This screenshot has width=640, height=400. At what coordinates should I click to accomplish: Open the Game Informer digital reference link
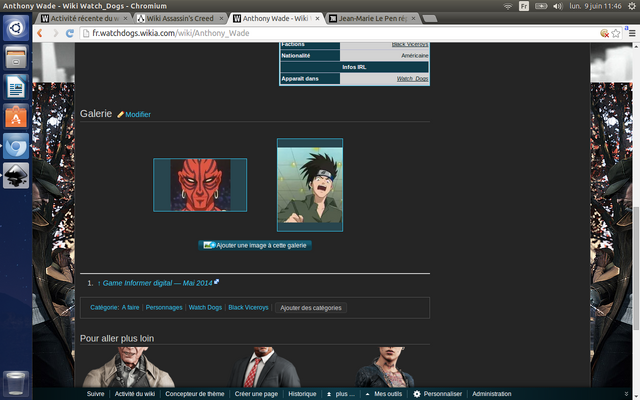coord(158,283)
